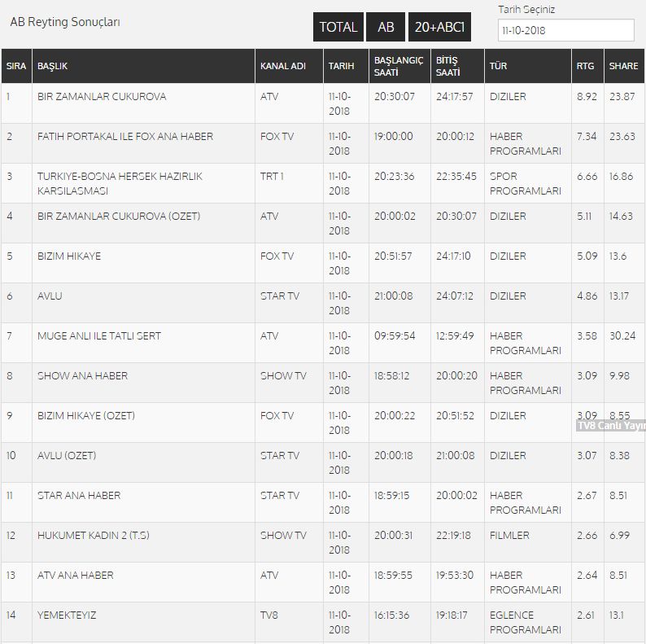
Task: Open the 20+ABC1 ratings tab
Action: 439,27
